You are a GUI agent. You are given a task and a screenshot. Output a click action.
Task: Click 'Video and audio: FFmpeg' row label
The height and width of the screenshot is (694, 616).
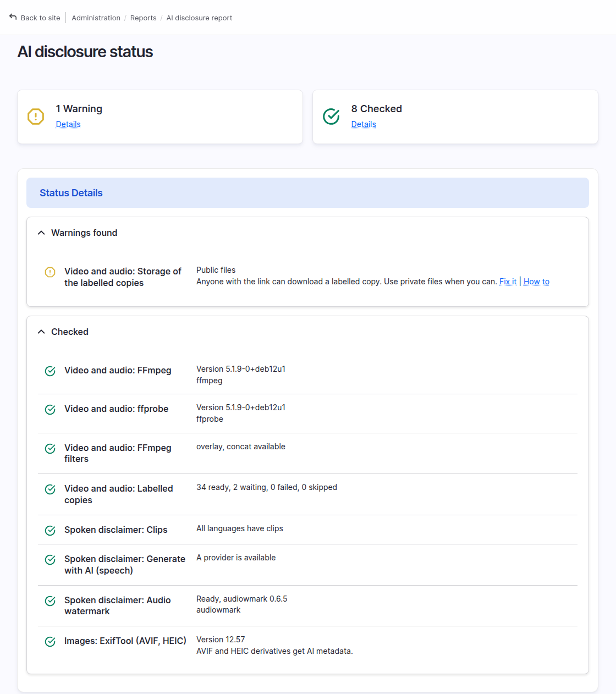pyautogui.click(x=118, y=371)
